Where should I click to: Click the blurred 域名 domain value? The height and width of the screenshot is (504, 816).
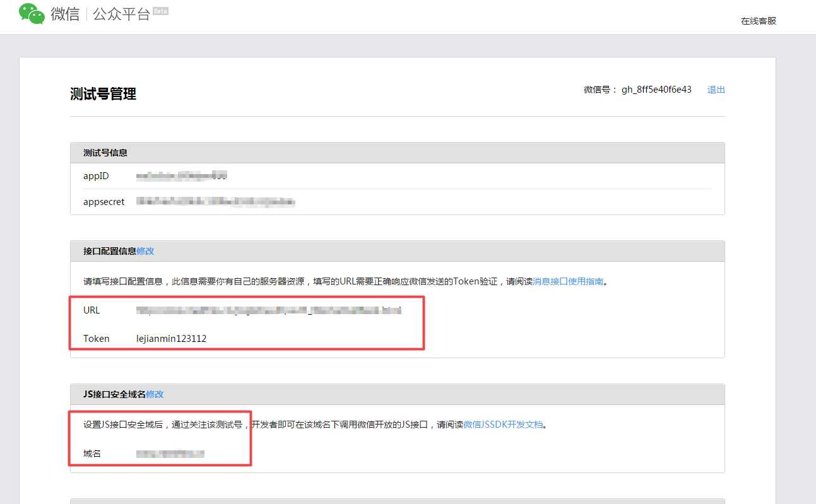click(170, 454)
